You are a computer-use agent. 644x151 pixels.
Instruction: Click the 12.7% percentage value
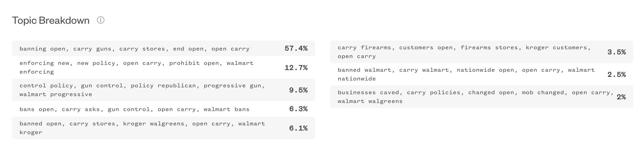click(296, 68)
